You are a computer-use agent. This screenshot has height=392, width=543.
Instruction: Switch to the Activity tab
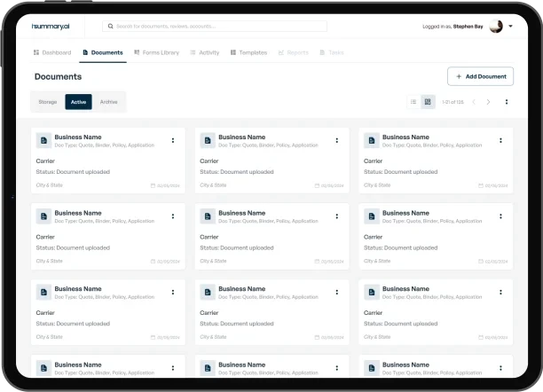[205, 52]
